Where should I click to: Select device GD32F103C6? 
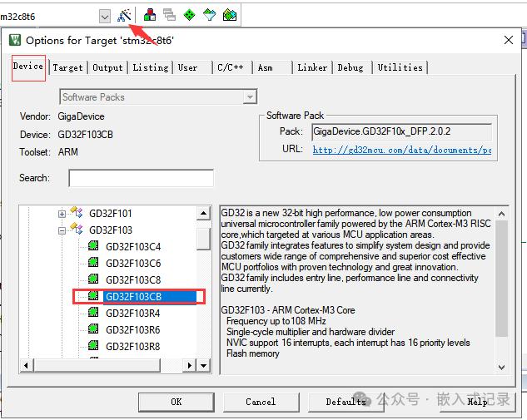click(133, 264)
